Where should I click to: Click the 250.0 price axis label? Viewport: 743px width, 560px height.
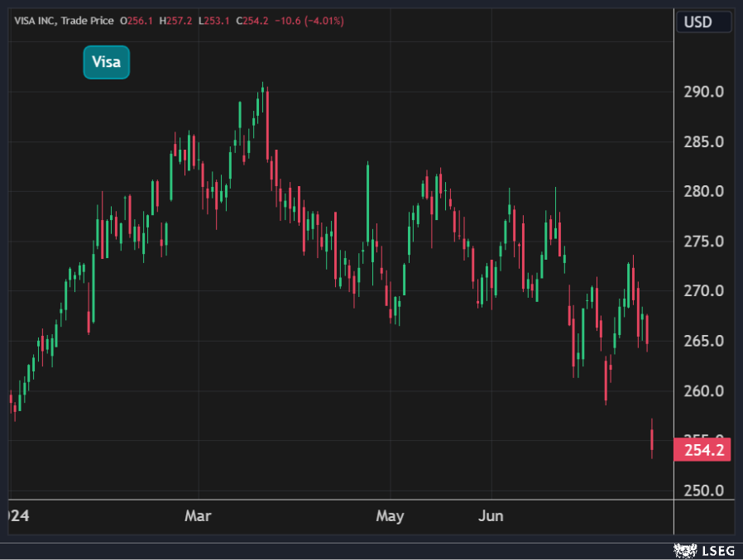(x=703, y=491)
